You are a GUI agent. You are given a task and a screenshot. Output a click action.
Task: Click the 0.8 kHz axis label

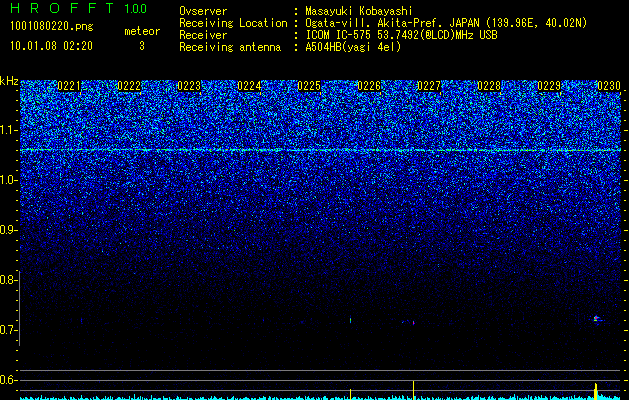(8, 280)
